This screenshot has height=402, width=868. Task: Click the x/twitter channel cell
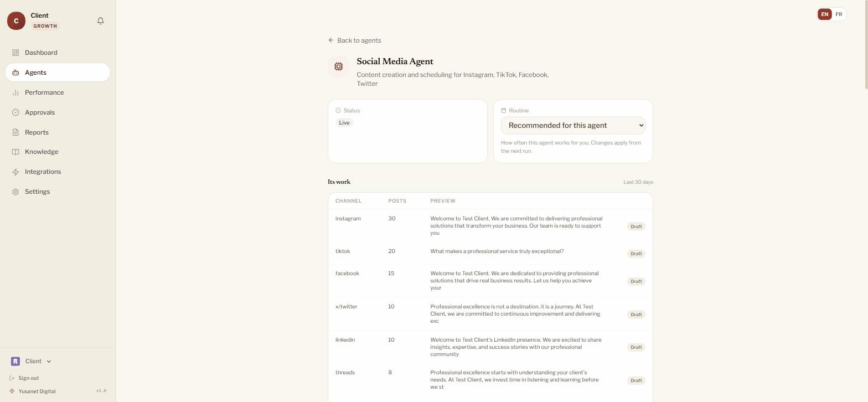click(346, 307)
